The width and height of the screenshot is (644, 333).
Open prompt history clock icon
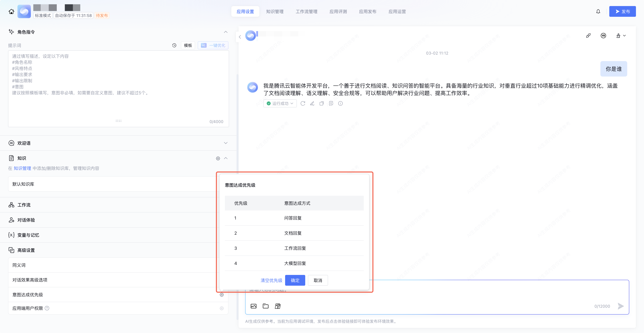(x=174, y=45)
